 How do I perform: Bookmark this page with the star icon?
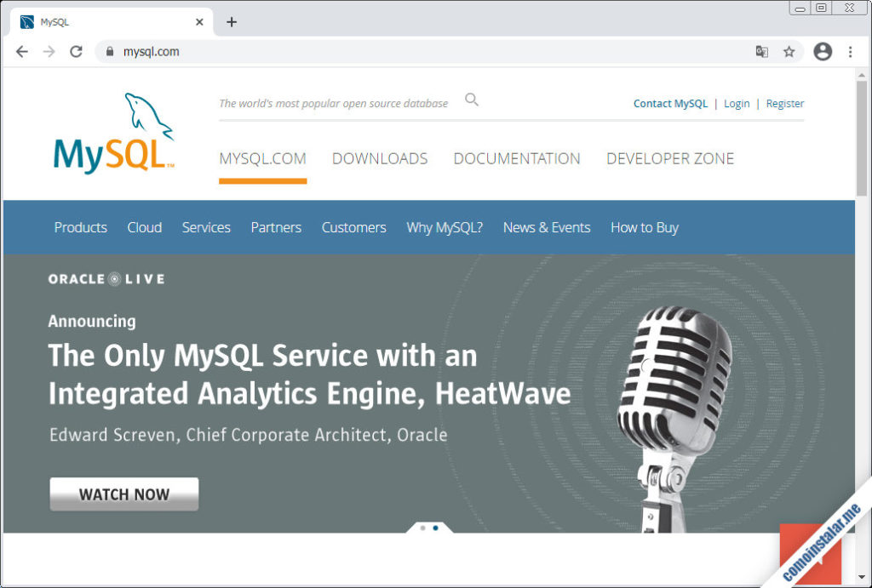click(x=788, y=52)
